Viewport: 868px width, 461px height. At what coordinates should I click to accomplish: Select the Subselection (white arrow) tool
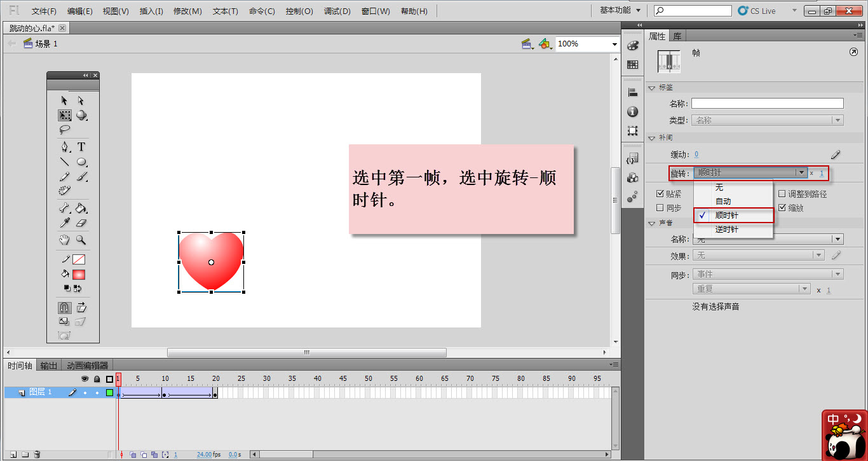[81, 100]
